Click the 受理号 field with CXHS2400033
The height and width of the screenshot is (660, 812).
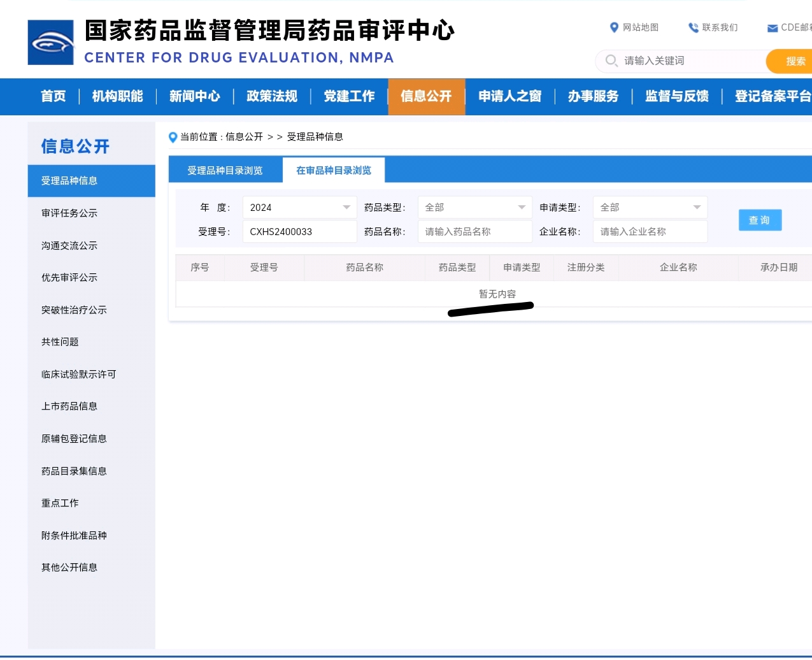click(300, 232)
